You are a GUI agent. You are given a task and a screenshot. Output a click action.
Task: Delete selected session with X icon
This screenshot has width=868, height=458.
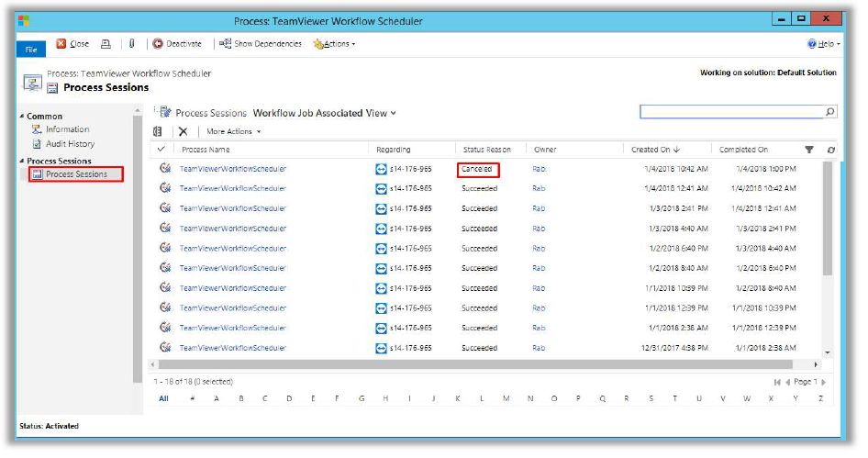tap(183, 131)
